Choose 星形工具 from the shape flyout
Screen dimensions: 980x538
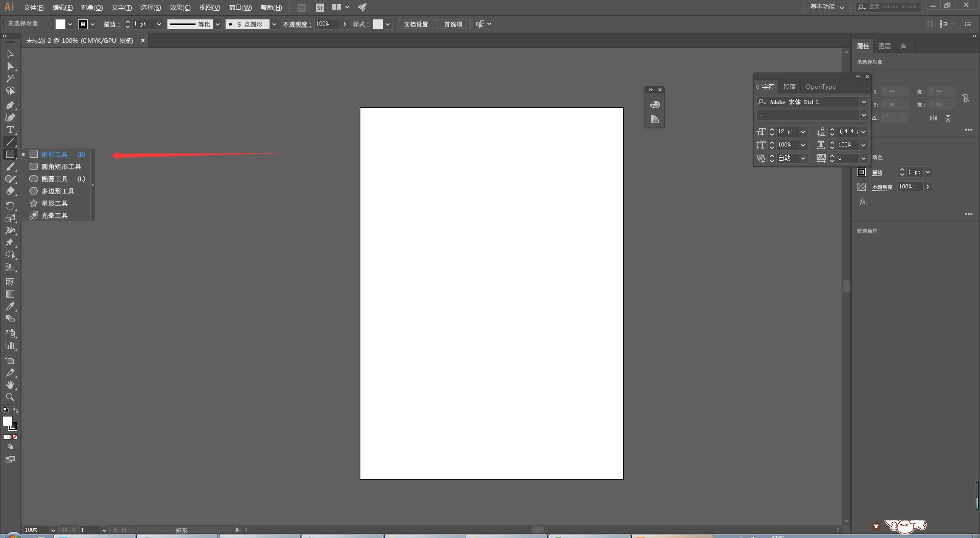54,203
